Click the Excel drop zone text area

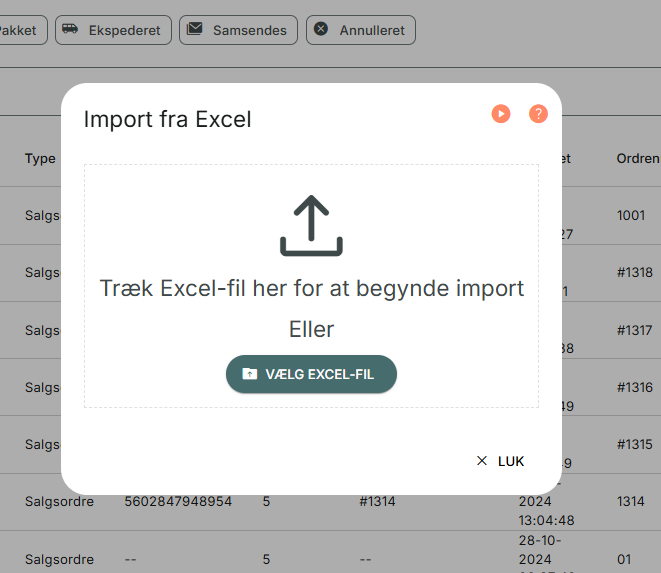(312, 288)
